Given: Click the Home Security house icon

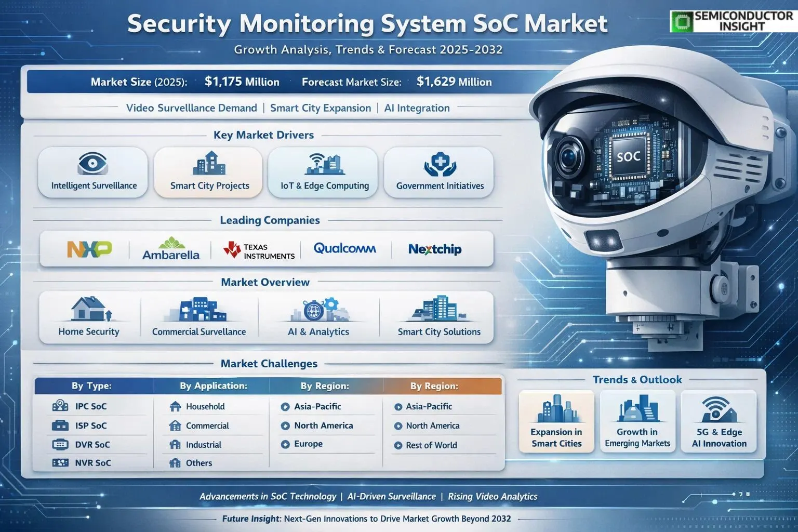Looking at the screenshot, I should (x=91, y=309).
